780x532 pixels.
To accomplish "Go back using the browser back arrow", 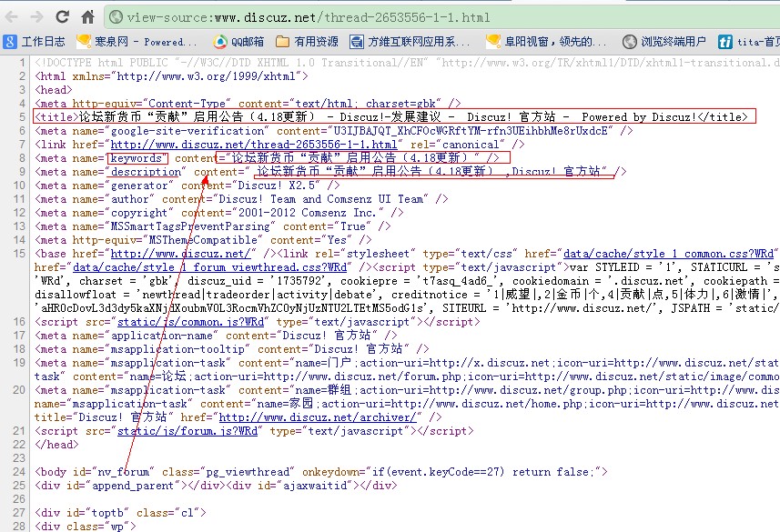I will [x=12, y=17].
